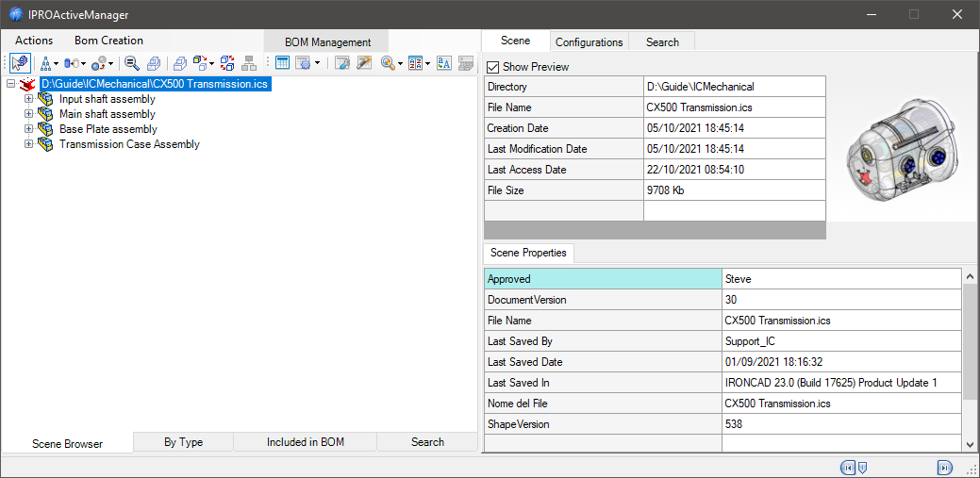Open dropdown arrow beside cylinder parts icon
980x478 pixels.
tap(83, 63)
